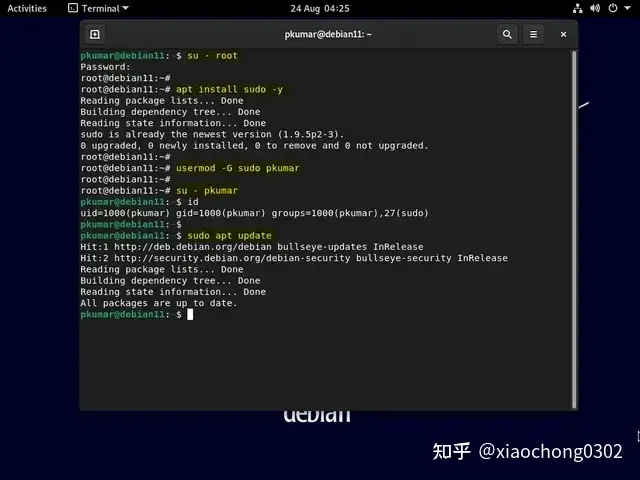Open the Terminal app menu
Image resolution: width=640 pixels, height=480 pixels.
[x=98, y=8]
